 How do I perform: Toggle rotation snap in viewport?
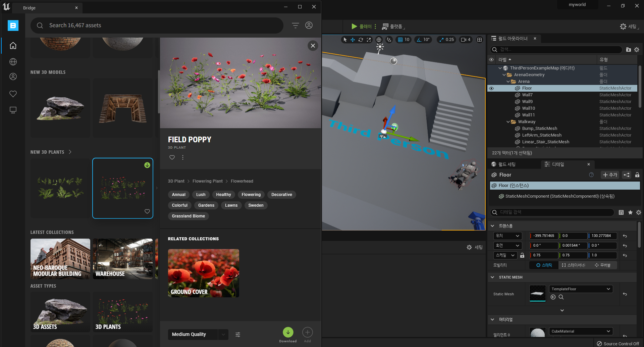click(x=419, y=40)
